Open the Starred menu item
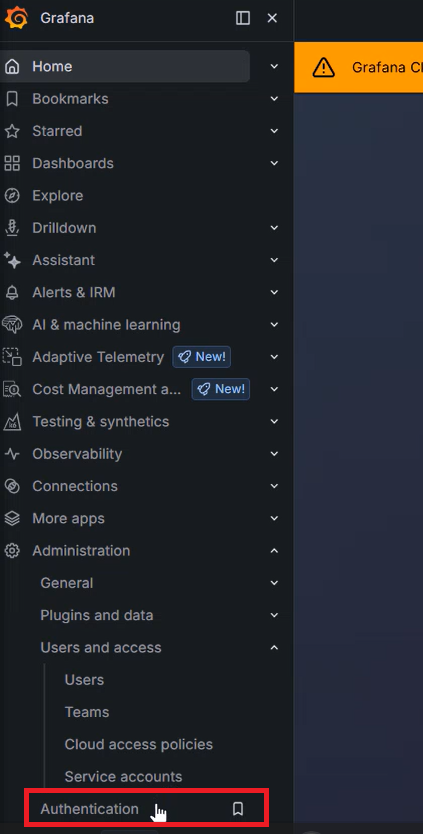 click(x=57, y=131)
